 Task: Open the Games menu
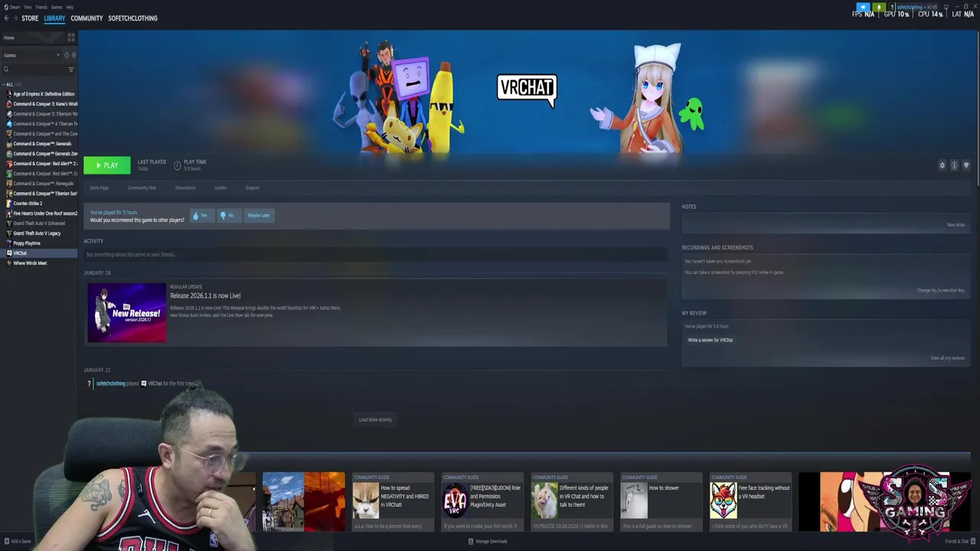click(57, 7)
